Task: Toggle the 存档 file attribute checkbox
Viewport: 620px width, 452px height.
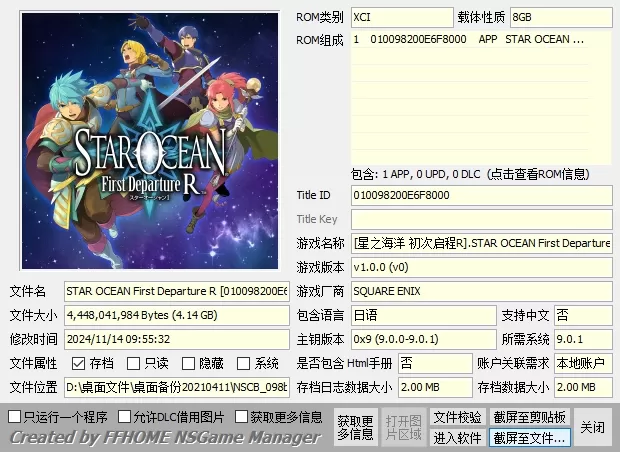Action: click(x=79, y=363)
